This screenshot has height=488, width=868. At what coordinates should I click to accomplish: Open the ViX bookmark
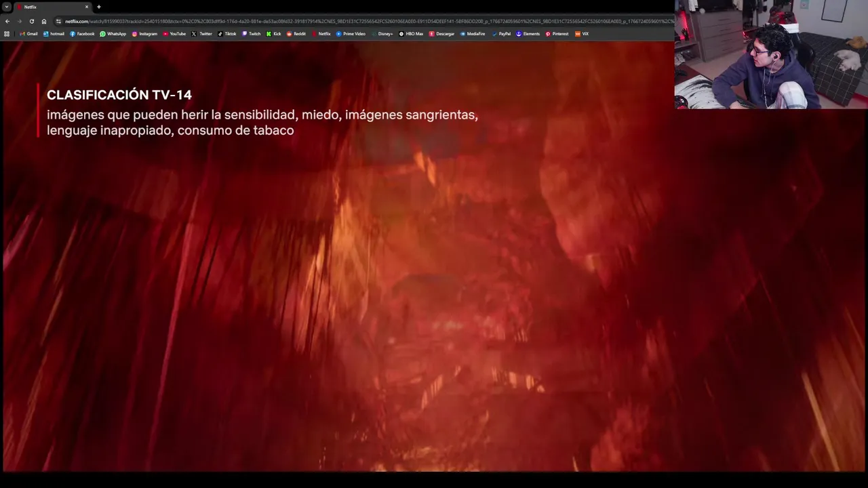(582, 34)
